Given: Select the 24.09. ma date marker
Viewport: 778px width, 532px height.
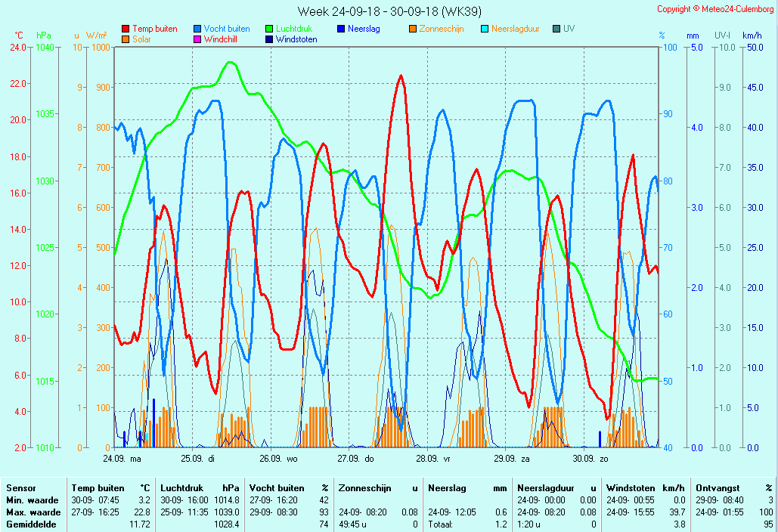Looking at the screenshot, I should tap(122, 458).
